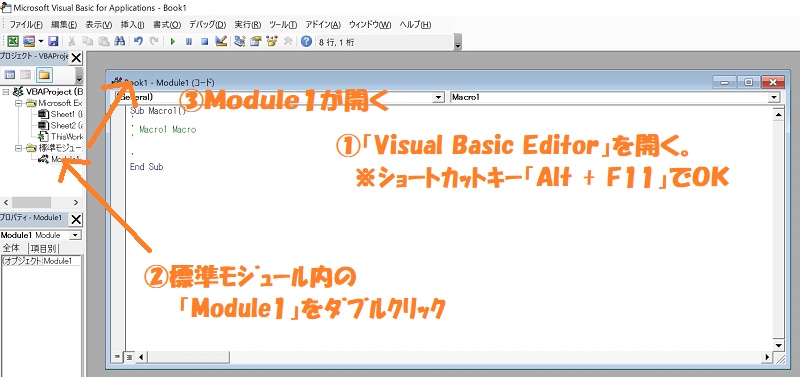
Task: Click the 'End Sub' code line
Action: 147,167
